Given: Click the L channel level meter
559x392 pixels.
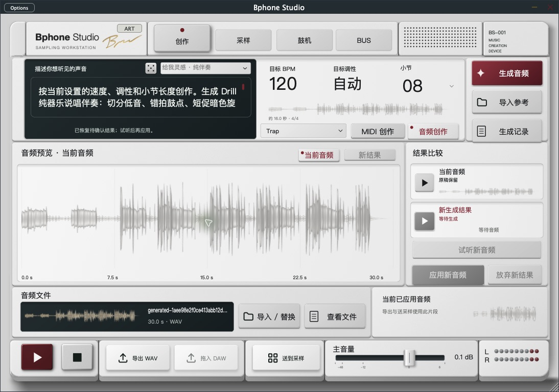Looking at the screenshot, I should [x=516, y=351].
